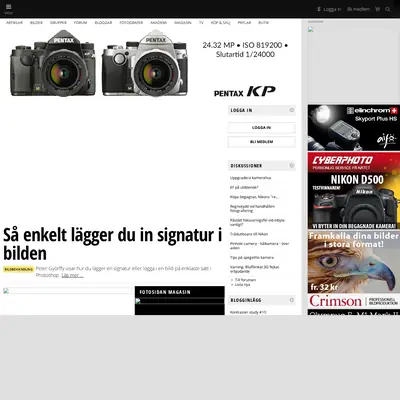The height and width of the screenshot is (400, 400).
Task: Click the Läs mer link
Action: coord(72,275)
